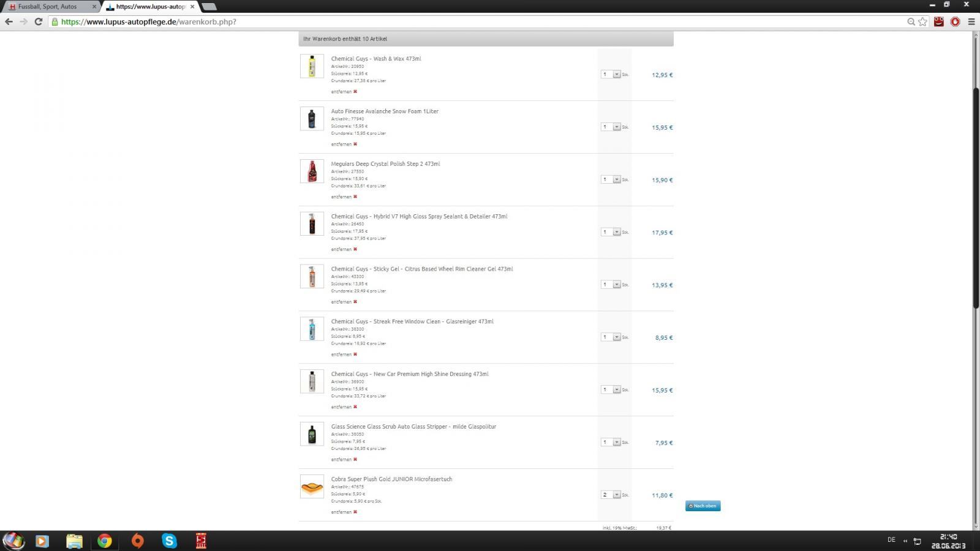Open Meguiars Deep Crystal Polish Step 2 link
This screenshot has height=551, width=980.
pos(385,164)
